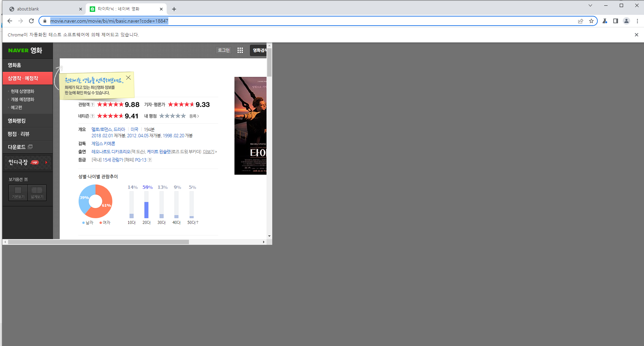This screenshot has width=644, height=346.
Task: Click the browser forward arrow
Action: [21, 21]
